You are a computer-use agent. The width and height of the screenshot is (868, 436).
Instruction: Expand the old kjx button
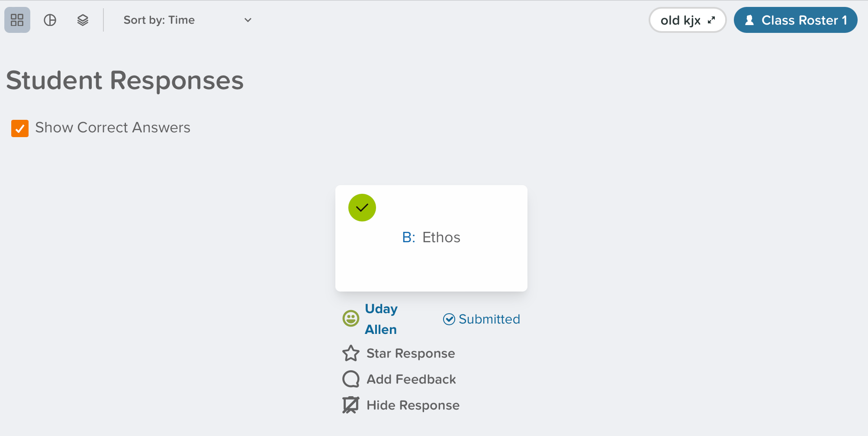click(x=687, y=20)
